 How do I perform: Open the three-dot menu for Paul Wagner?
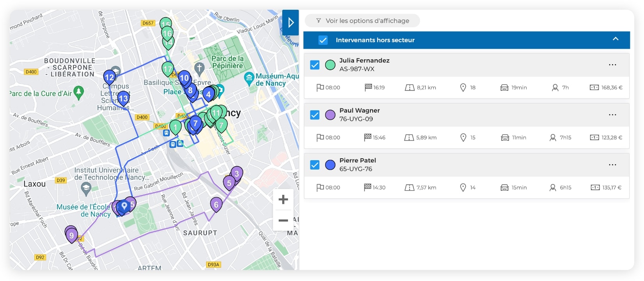pyautogui.click(x=612, y=115)
